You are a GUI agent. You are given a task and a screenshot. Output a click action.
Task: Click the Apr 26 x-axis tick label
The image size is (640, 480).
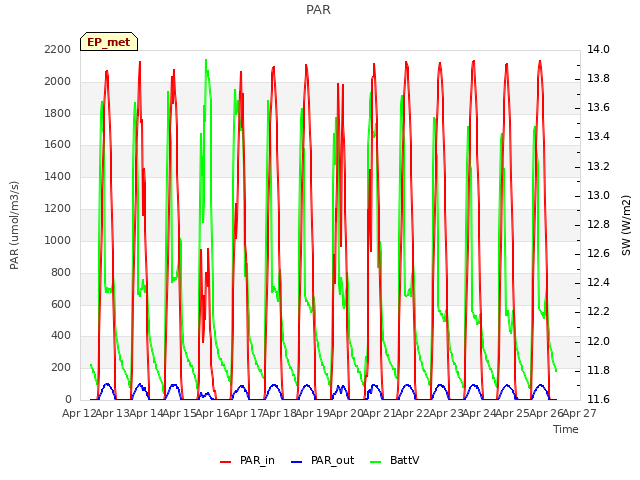click(546, 413)
